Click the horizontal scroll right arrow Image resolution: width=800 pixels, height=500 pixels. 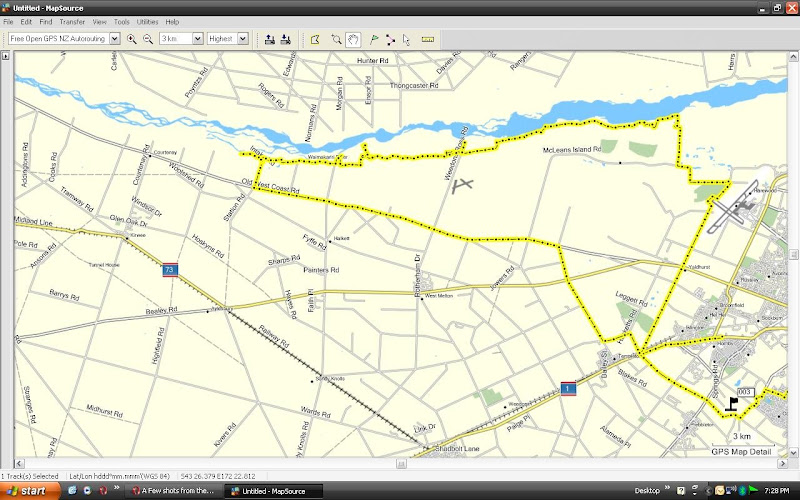pos(783,463)
